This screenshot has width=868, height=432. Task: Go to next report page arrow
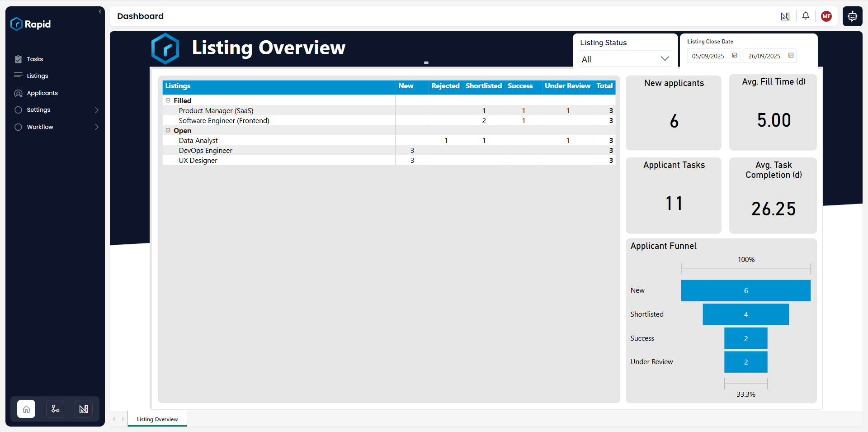point(123,419)
